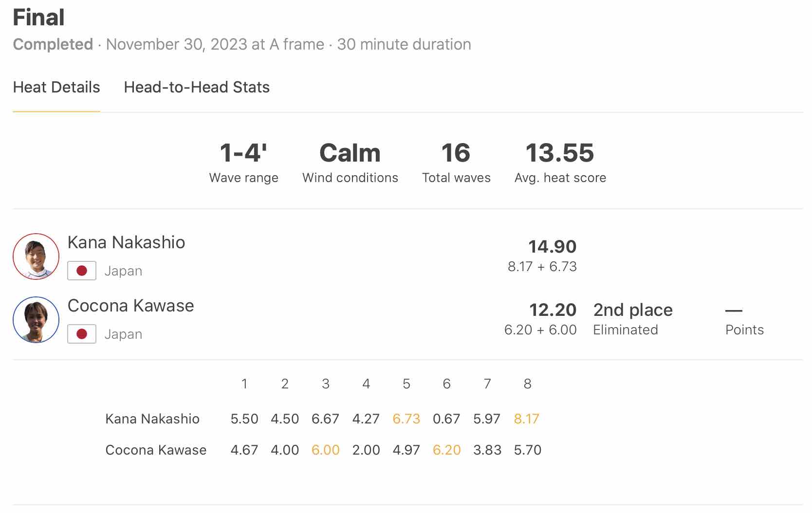Click Cocona Kawase's 12.20 heat total

553,310
